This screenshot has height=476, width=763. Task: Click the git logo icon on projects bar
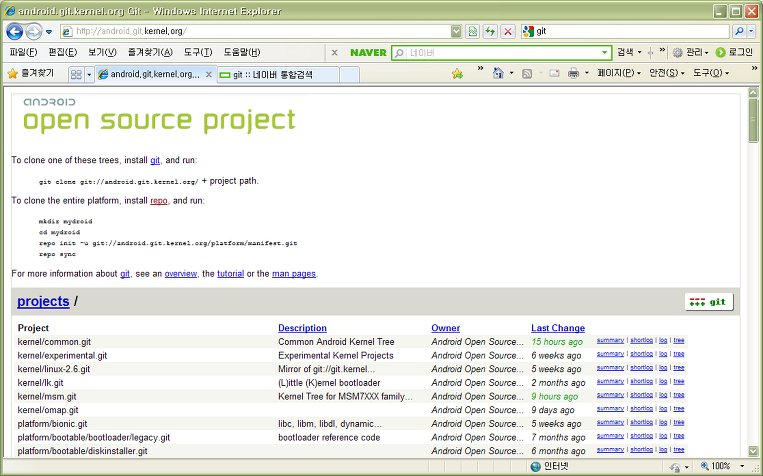709,302
